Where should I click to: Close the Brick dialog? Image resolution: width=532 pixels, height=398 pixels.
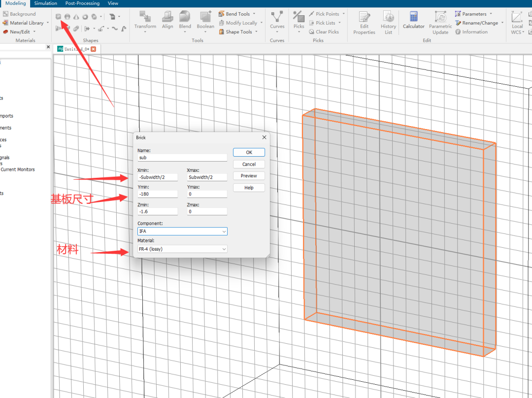[x=265, y=137]
